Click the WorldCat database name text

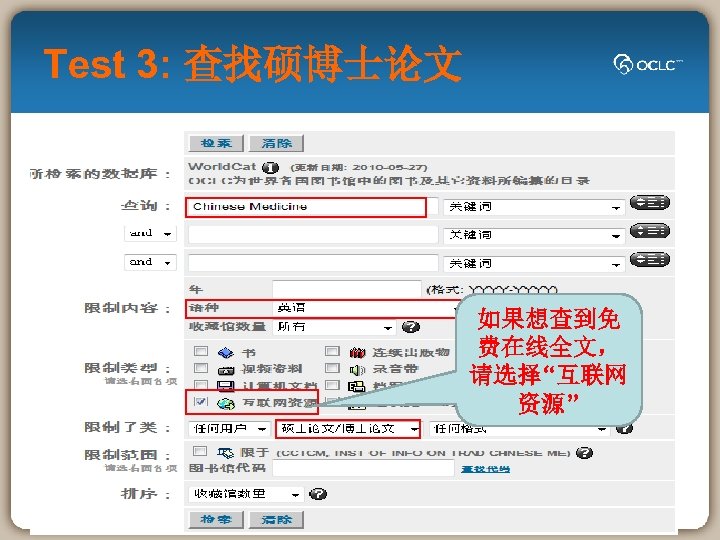222,167
